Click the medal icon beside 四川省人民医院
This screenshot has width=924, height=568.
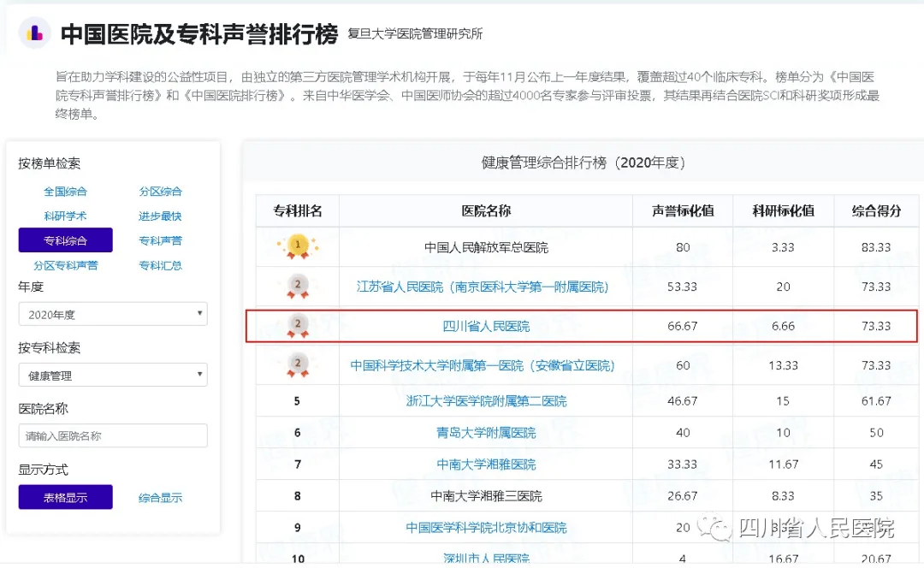click(x=298, y=326)
